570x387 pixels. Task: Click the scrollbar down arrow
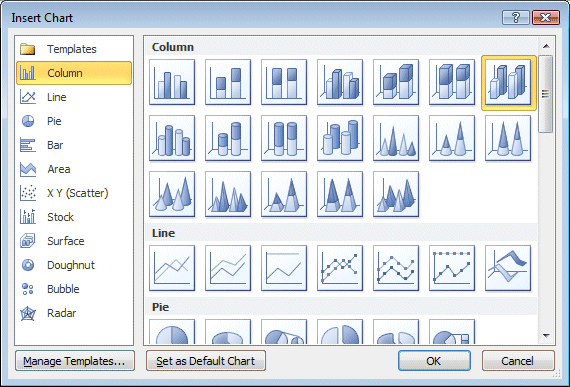[x=546, y=336]
